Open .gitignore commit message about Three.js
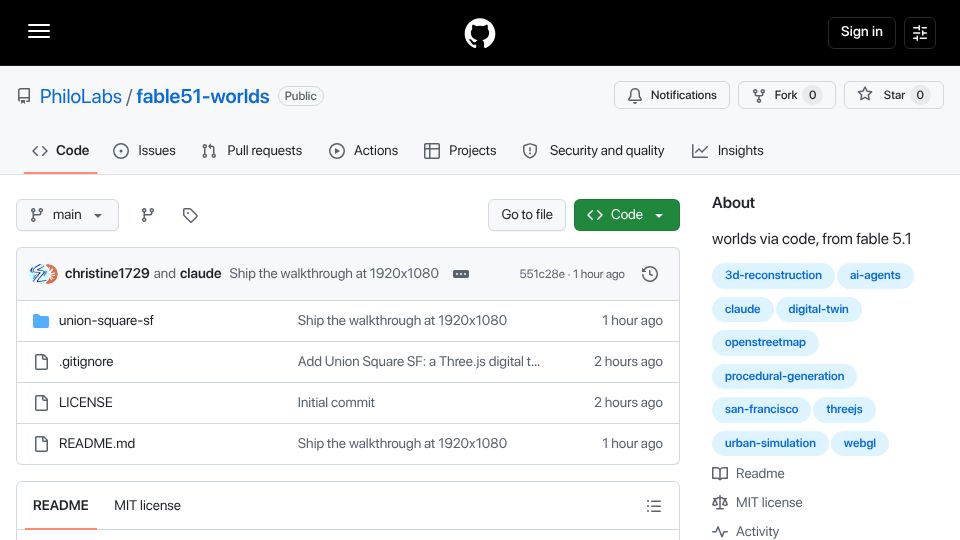Image resolution: width=960 pixels, height=540 pixels. point(419,362)
